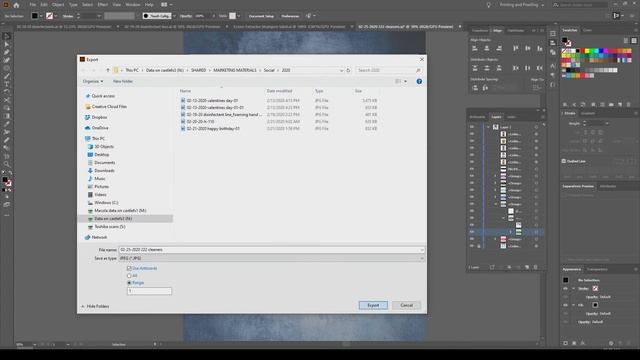Select the Direct Selection tool in Illustrator toolbar
The height and width of the screenshot is (360, 640).
[7, 44]
